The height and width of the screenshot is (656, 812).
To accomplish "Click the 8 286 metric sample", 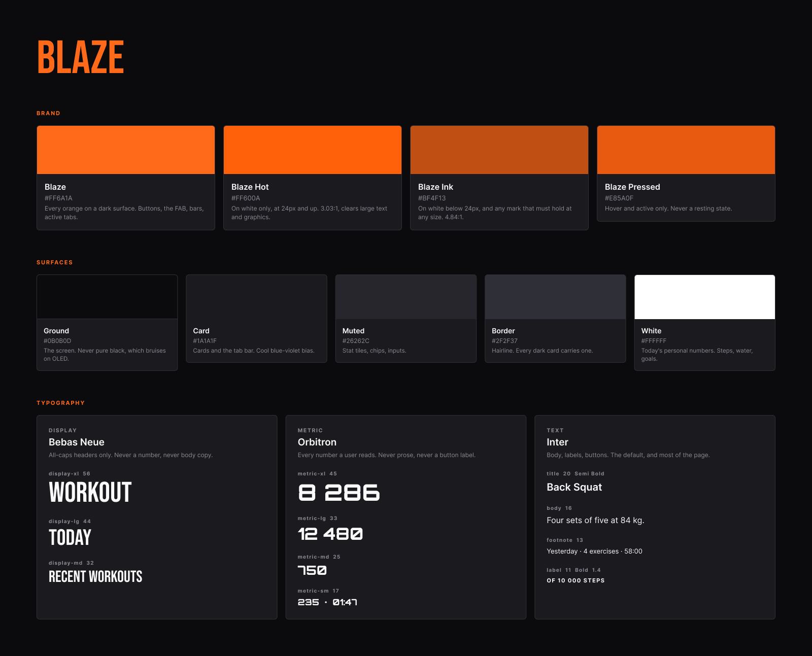I will [339, 493].
